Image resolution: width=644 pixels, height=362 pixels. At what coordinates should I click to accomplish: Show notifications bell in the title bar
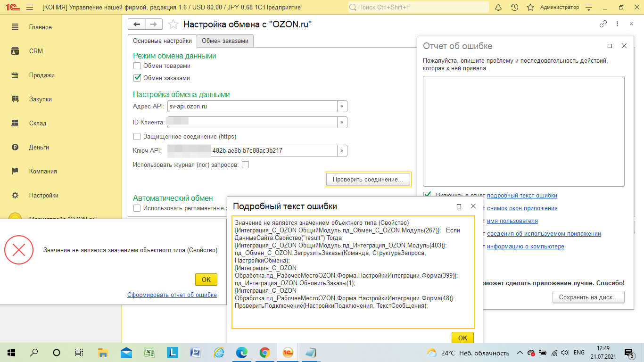tap(498, 8)
